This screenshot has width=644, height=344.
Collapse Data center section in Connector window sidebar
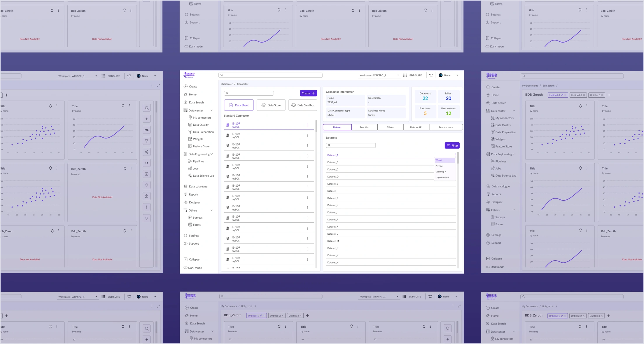click(212, 110)
